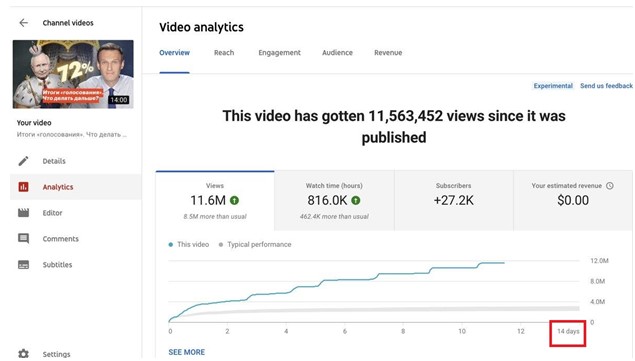Click the Settings gear icon
Viewport: 635px width, 361px height.
tap(23, 354)
